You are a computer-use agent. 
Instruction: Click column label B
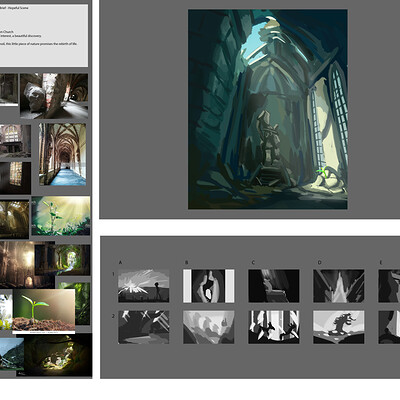186,262
